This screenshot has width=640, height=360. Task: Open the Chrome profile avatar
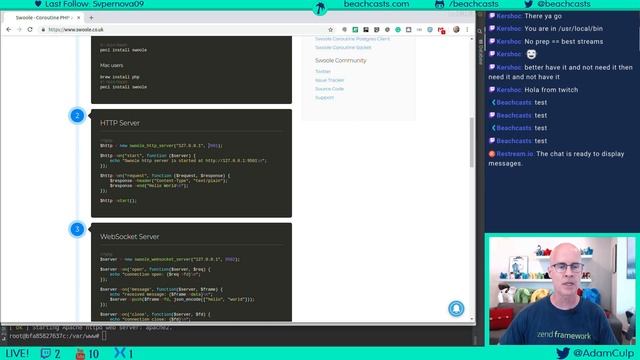pos(456,29)
